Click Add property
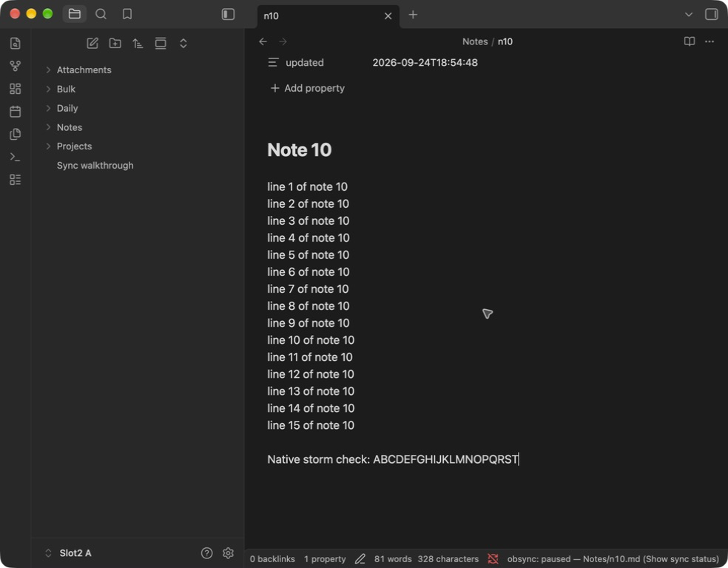728x568 pixels. (307, 88)
